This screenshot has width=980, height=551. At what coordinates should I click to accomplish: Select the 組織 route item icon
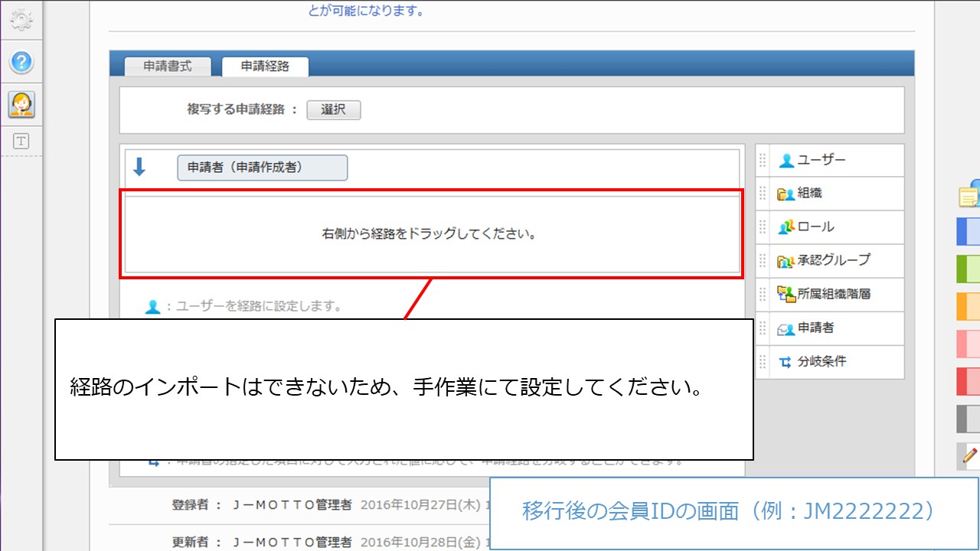click(x=786, y=194)
